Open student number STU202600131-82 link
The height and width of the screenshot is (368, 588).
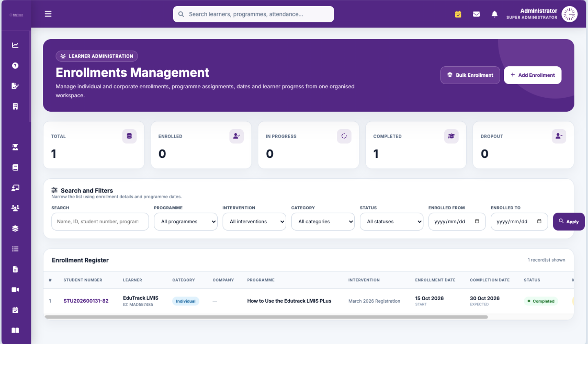pos(86,301)
